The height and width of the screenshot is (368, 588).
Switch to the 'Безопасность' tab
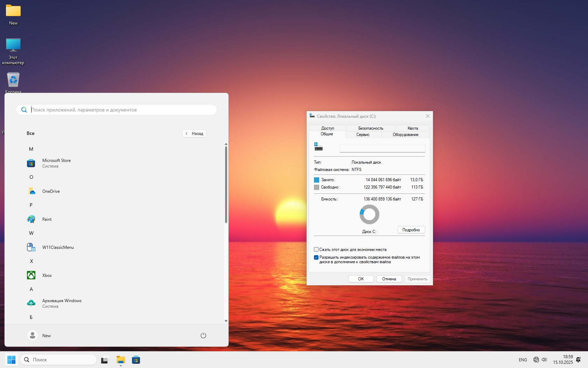coord(371,128)
